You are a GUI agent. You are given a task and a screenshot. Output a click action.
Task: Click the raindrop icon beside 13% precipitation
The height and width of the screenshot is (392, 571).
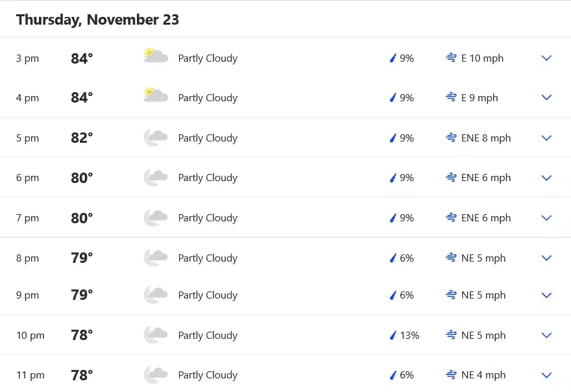(x=393, y=335)
